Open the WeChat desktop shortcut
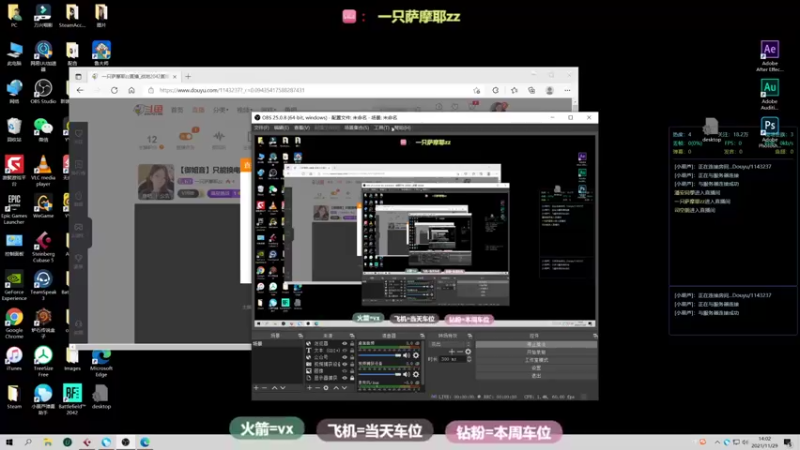 pyautogui.click(x=43, y=130)
